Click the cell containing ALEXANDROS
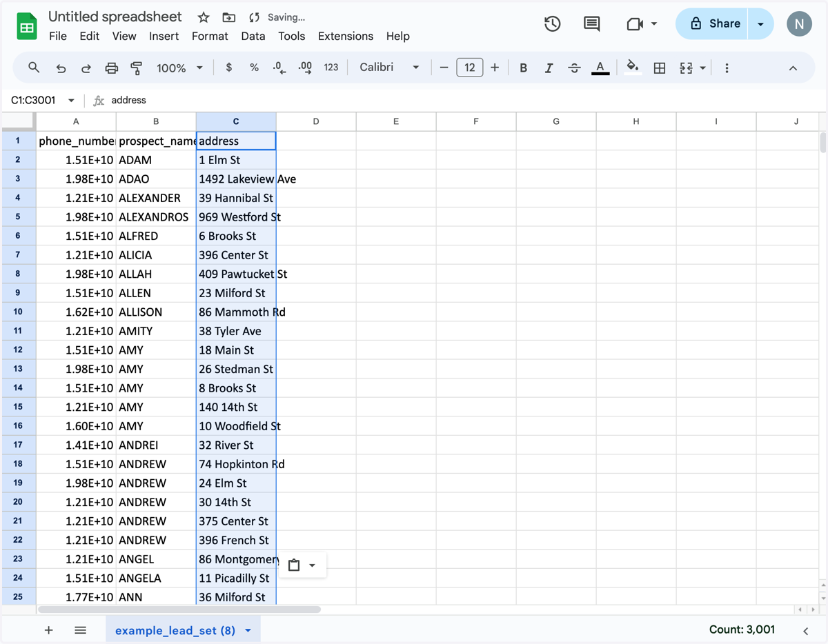This screenshot has height=644, width=828. pyautogui.click(x=156, y=217)
